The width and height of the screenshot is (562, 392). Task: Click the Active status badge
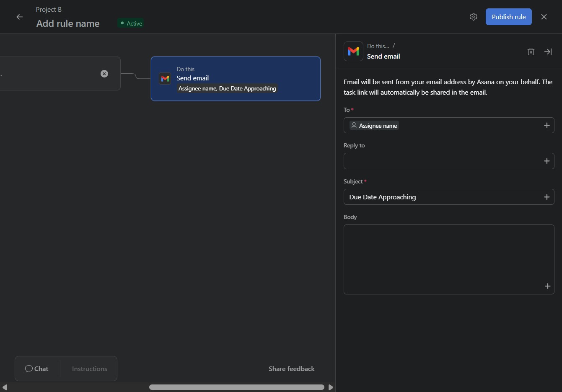(x=131, y=23)
